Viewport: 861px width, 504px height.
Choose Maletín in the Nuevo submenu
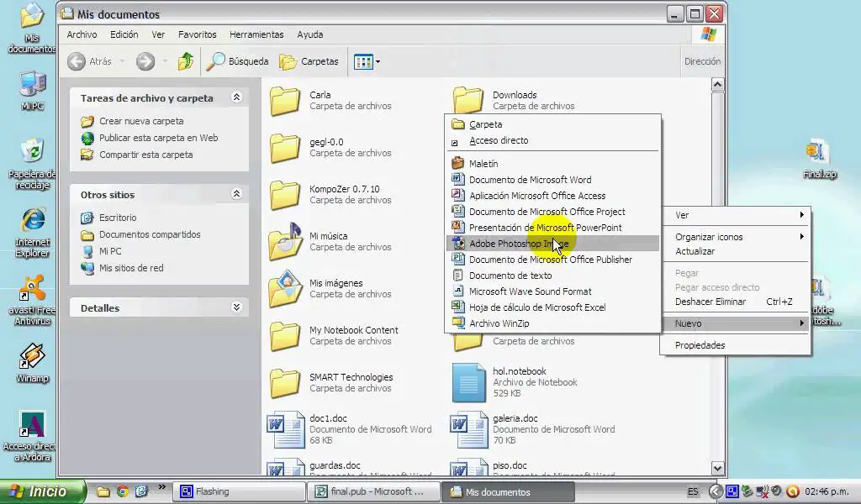tap(552, 164)
